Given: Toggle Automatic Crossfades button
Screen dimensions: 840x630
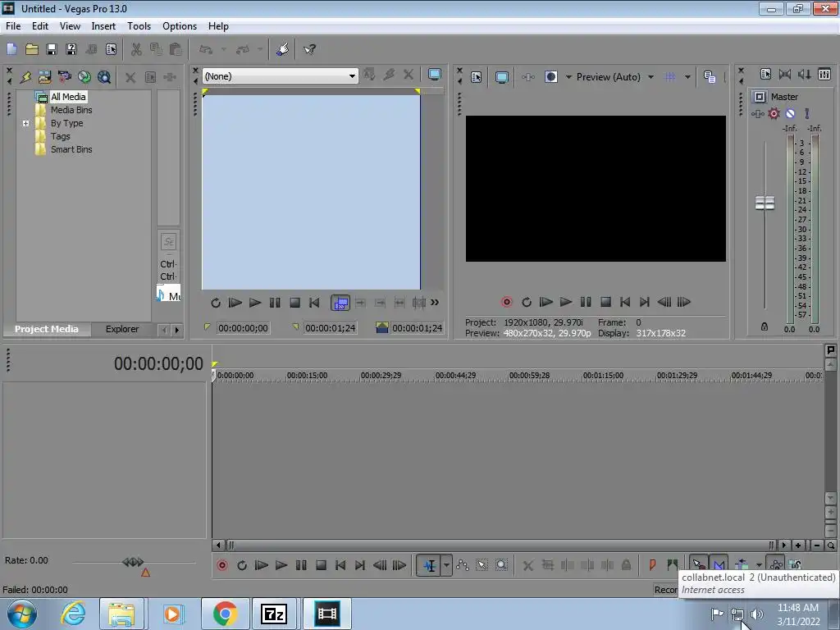Looking at the screenshot, I should (x=719, y=564).
